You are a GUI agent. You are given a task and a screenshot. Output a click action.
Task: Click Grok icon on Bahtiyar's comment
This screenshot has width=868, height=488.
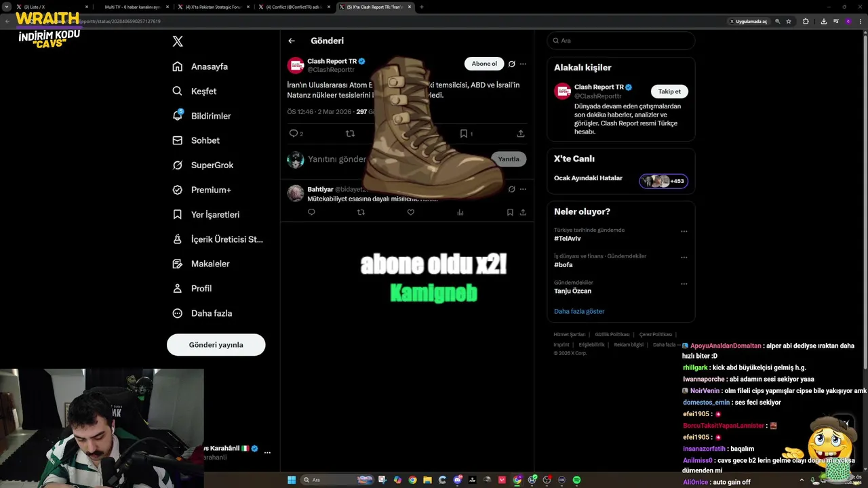[x=512, y=189]
